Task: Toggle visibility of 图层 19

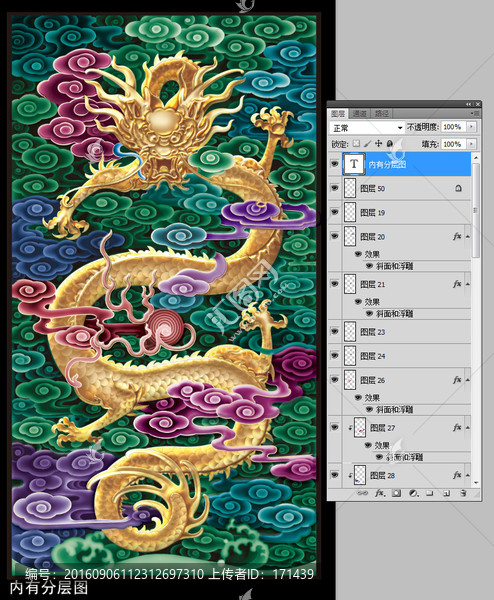Action: pos(335,212)
